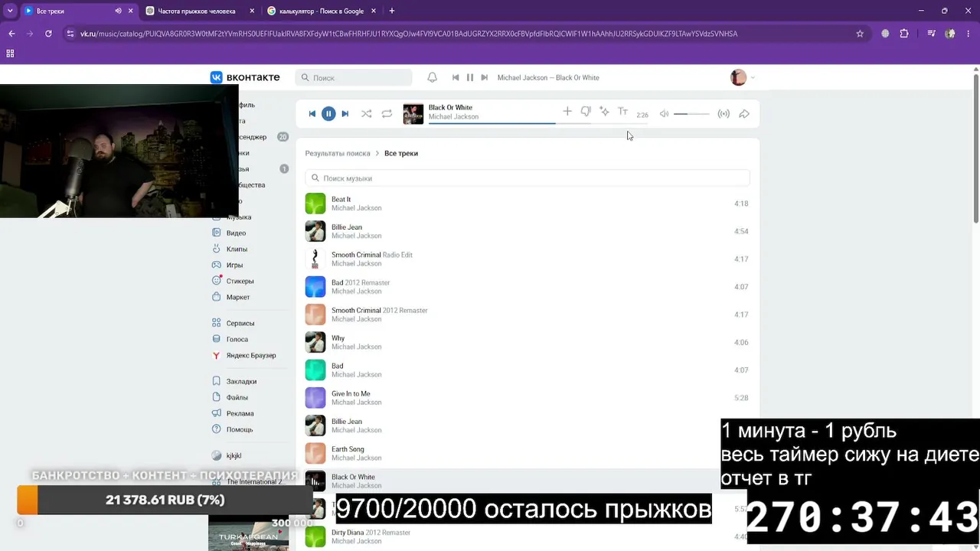
Task: Open Michael Jackson artist link in player
Action: (453, 117)
